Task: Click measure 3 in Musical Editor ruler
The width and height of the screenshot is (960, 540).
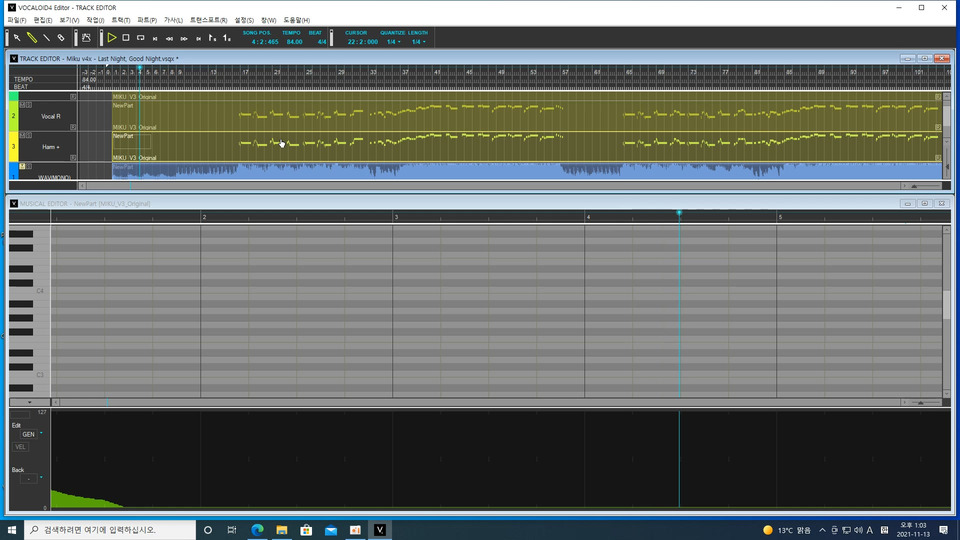Action: click(396, 217)
